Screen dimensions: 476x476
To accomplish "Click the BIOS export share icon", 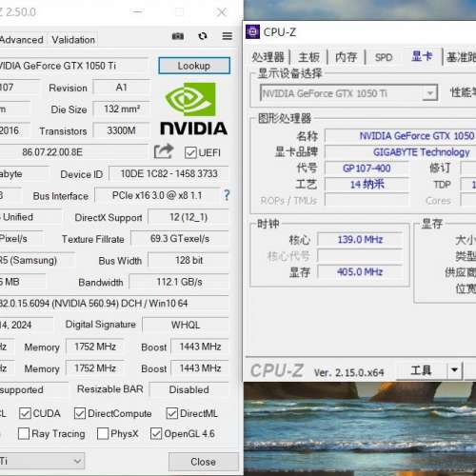I will tap(164, 151).
